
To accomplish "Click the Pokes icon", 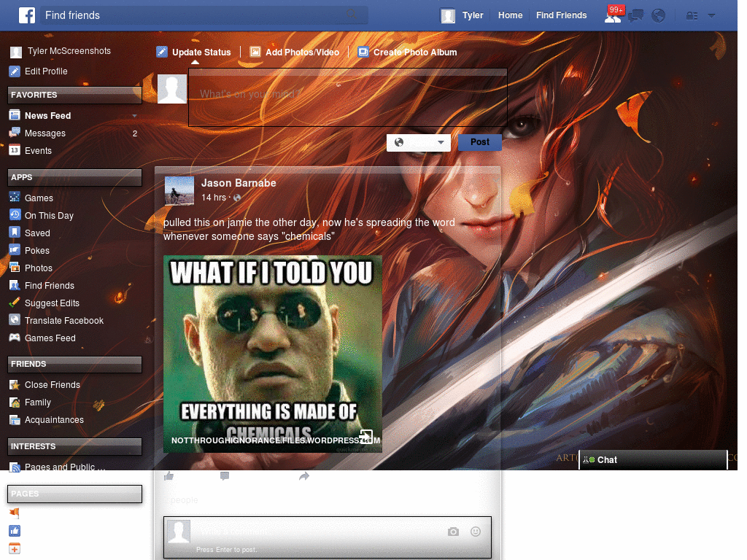I will pos(15,250).
